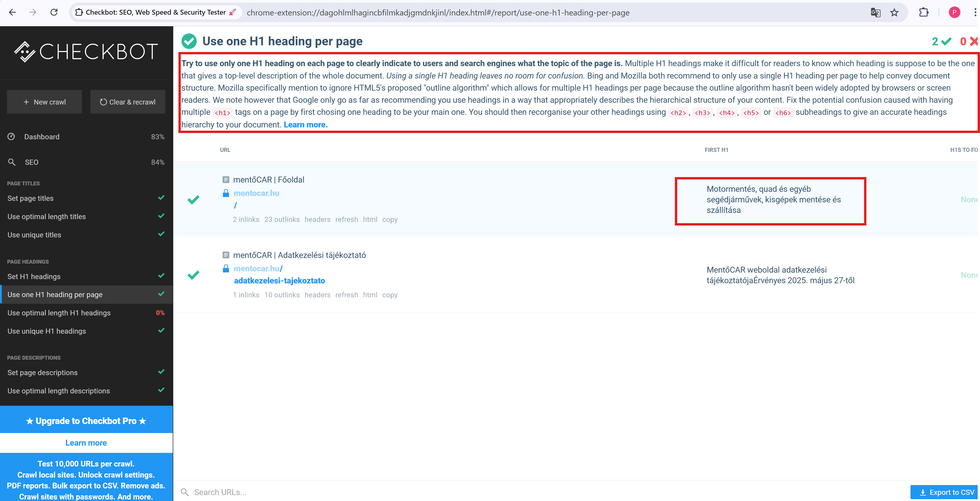Screen dimensions: 980x501
Task: Click the lock icon beside mentocar.hu/adatkezelesi-tajekoztato
Action: pyautogui.click(x=226, y=269)
